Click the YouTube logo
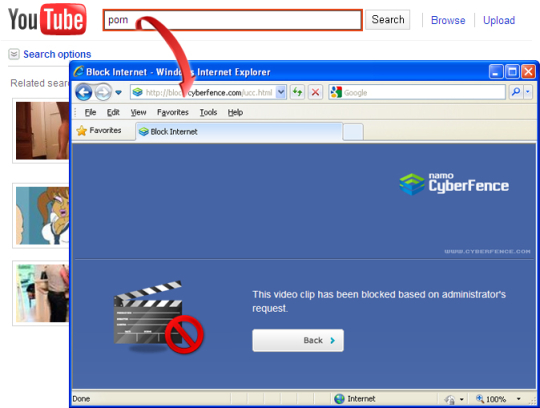The image size is (540, 408). tap(47, 19)
